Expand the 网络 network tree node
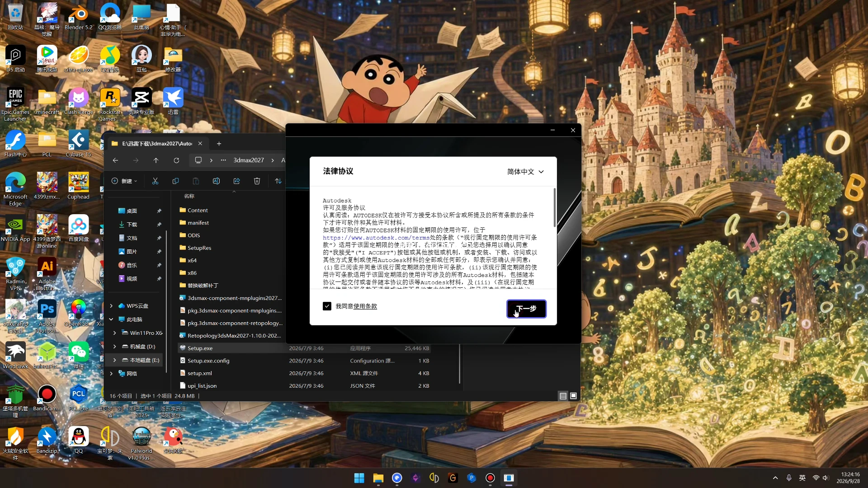The width and height of the screenshot is (868, 488). click(111, 374)
